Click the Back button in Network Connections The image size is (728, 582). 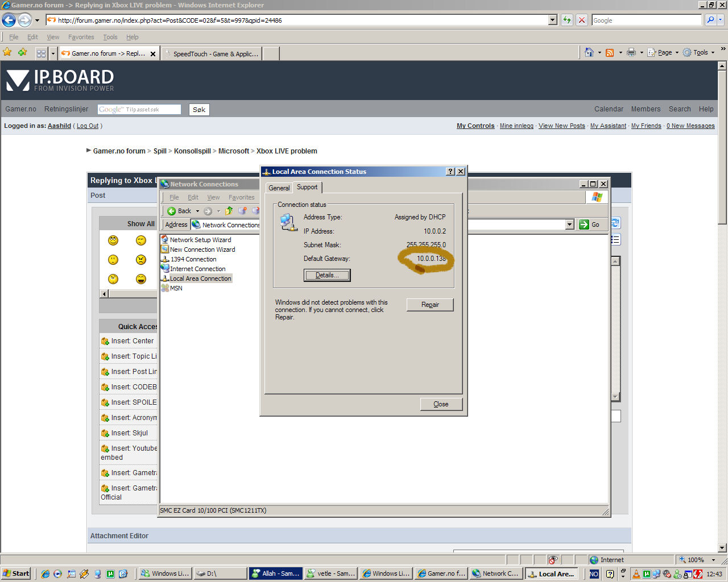point(180,211)
